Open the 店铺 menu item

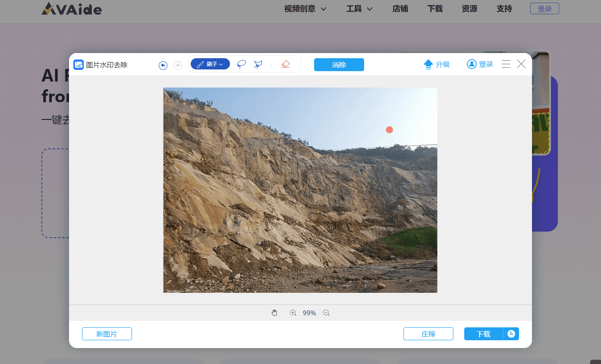point(400,8)
